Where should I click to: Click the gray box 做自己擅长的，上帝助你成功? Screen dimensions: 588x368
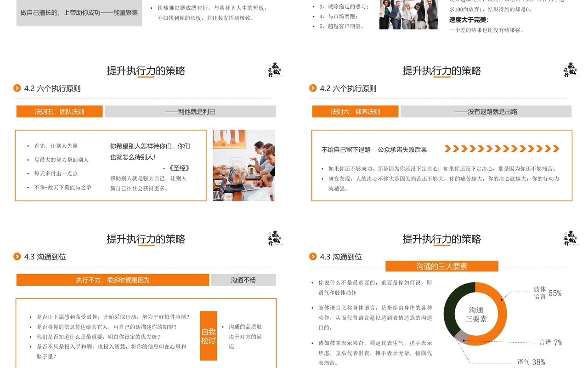pos(79,13)
